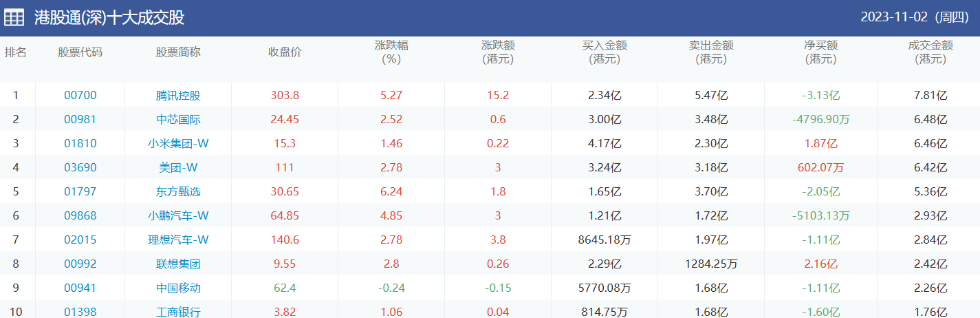Open stock code 00700 link
This screenshot has height=318, width=980.
(80, 95)
